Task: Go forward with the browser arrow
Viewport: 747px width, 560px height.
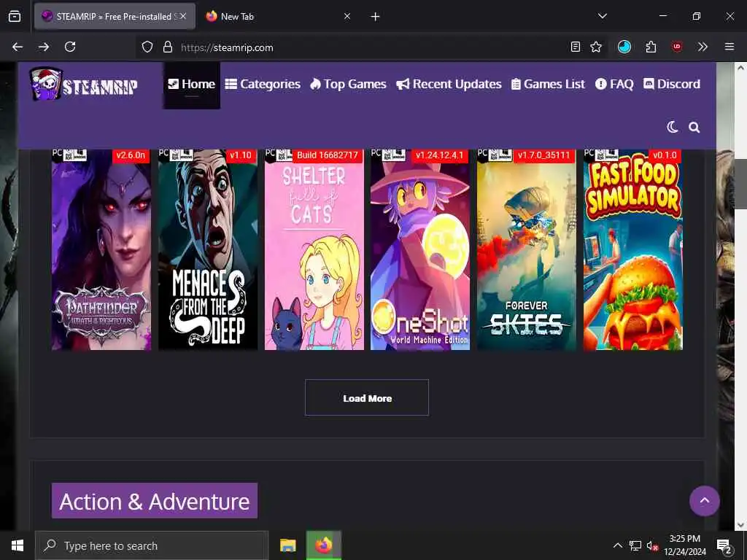Action: 44,47
